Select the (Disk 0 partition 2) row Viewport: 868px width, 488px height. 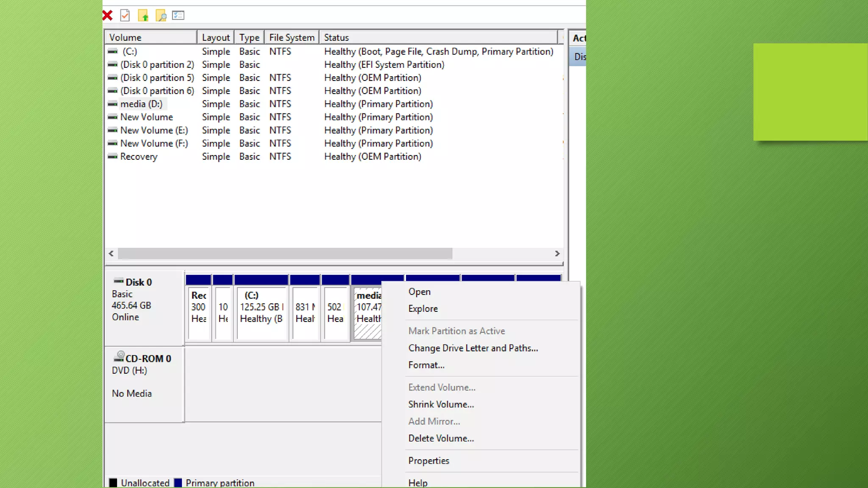334,64
